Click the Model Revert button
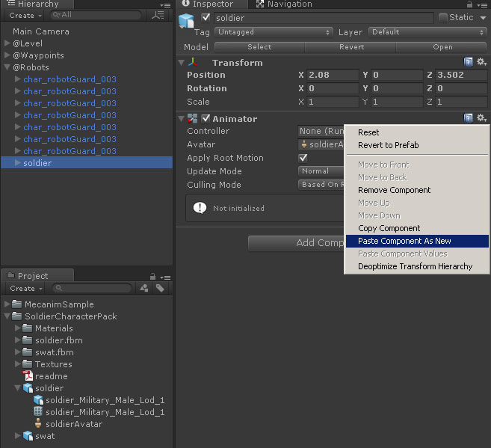This screenshot has height=448, width=491. [351, 46]
